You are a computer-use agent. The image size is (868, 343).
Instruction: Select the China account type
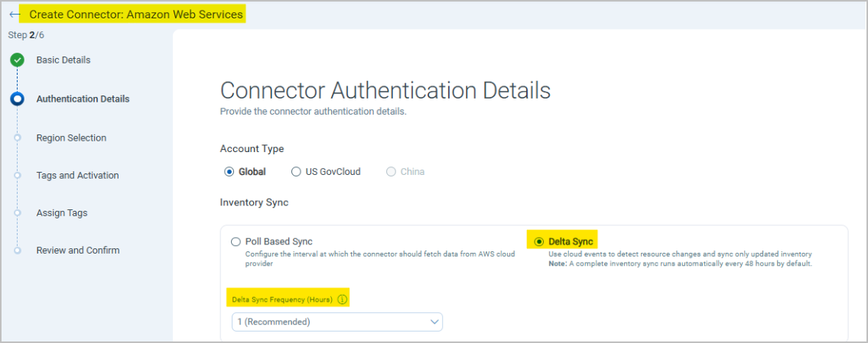pyautogui.click(x=391, y=171)
